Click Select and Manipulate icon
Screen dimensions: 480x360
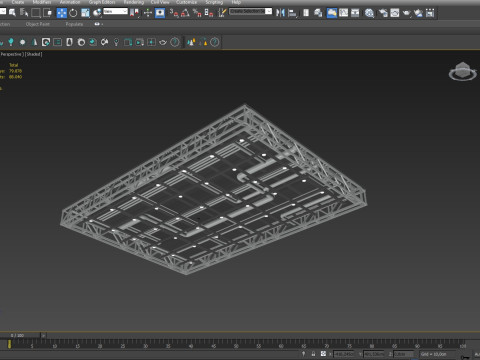(148, 13)
